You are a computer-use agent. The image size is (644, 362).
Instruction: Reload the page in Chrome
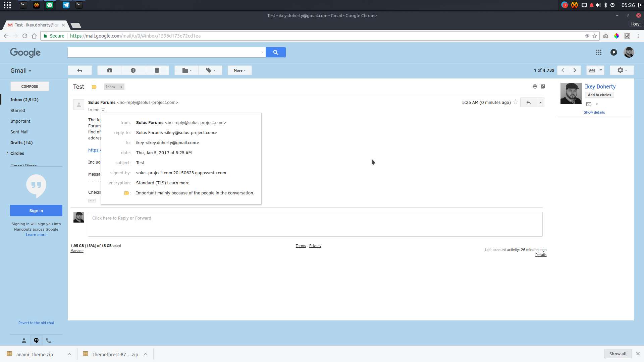point(24,36)
